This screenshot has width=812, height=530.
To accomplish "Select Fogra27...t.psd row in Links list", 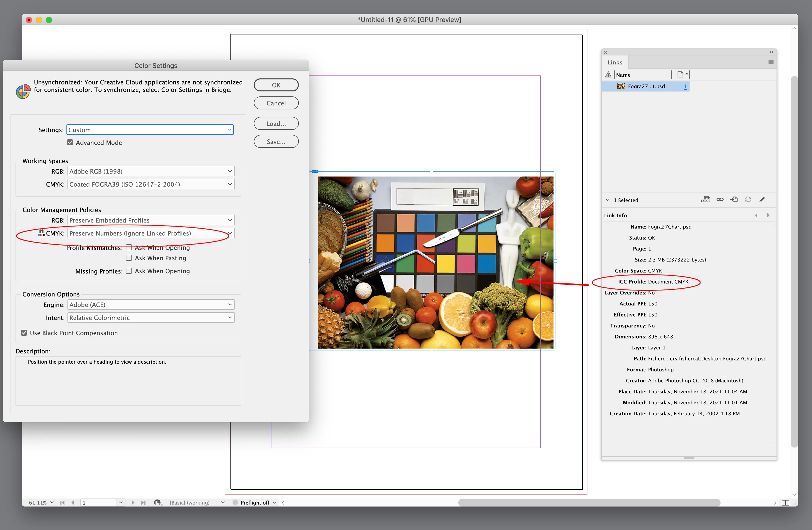I will (646, 86).
